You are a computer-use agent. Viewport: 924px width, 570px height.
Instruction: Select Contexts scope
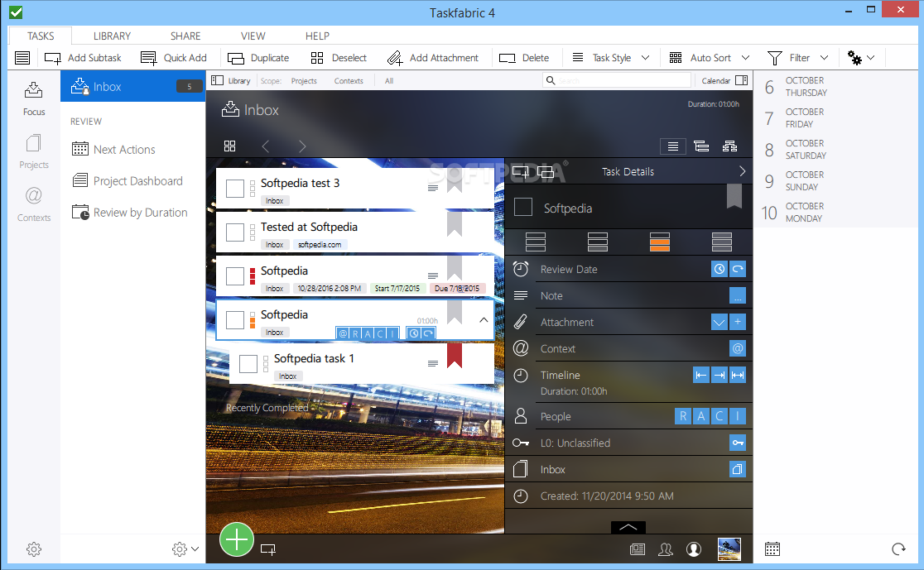(349, 81)
